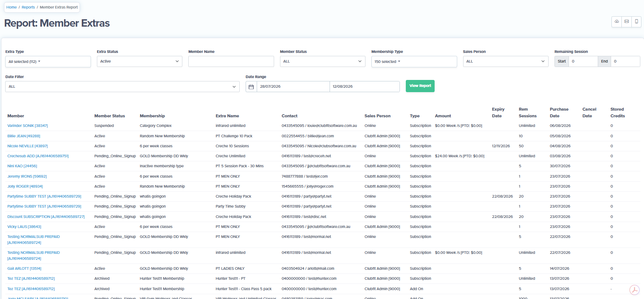Click the Remaining Session Start field
The image size is (644, 299).
583,61
